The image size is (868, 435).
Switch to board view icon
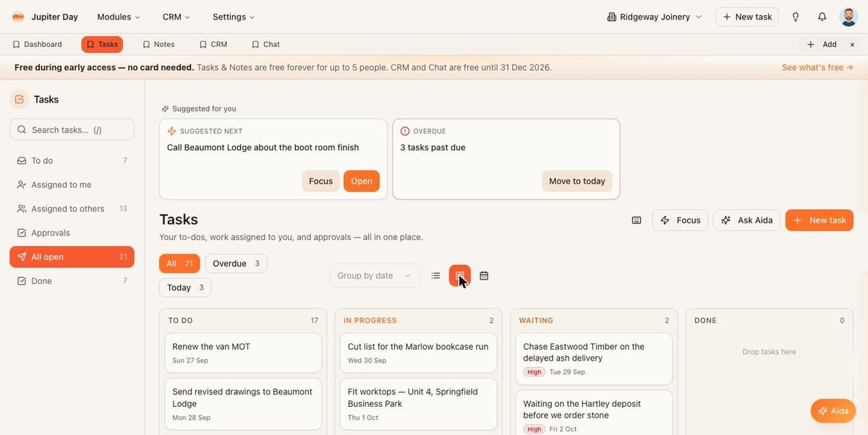pyautogui.click(x=460, y=275)
